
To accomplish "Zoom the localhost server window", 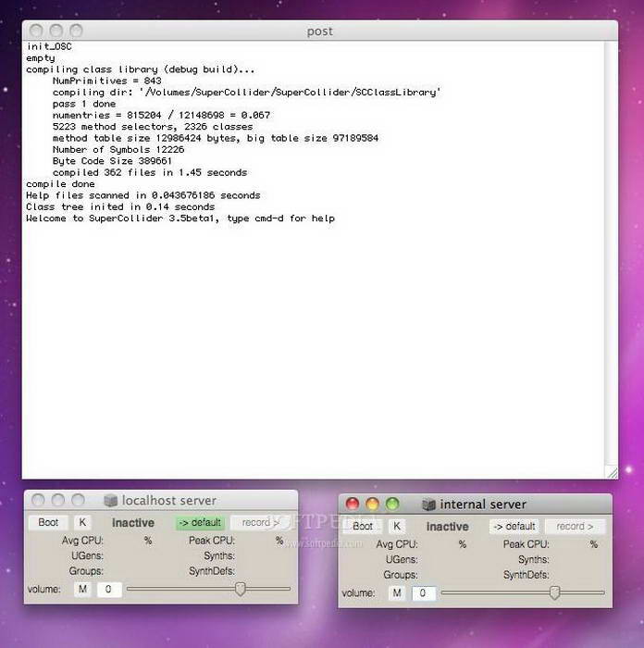I will 78,500.
